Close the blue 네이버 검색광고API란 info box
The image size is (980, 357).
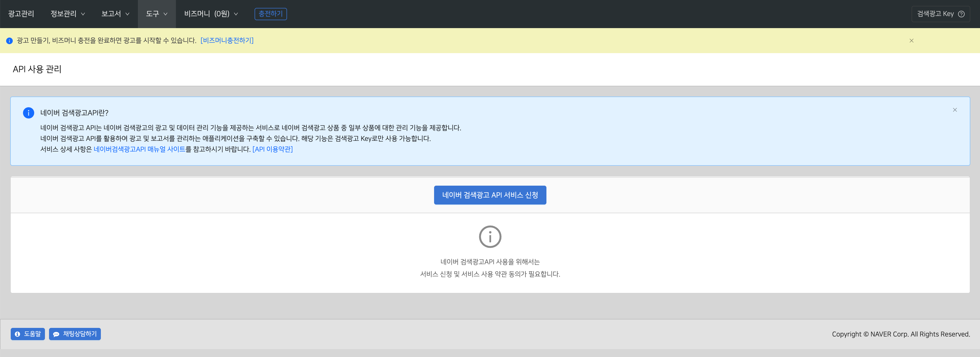[x=954, y=110]
